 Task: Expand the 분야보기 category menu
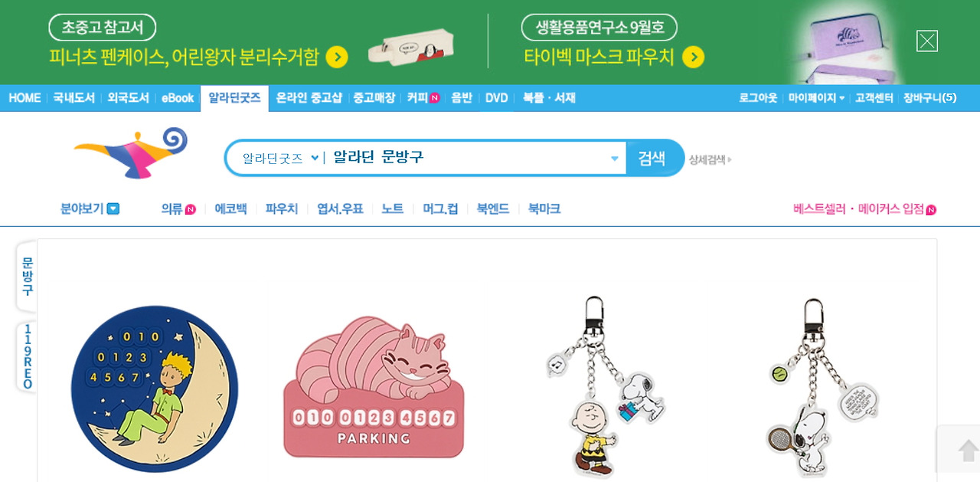90,208
